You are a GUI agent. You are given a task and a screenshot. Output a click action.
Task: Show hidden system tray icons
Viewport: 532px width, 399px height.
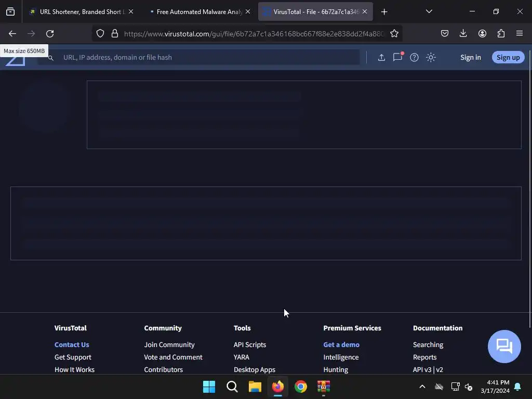coord(422,387)
